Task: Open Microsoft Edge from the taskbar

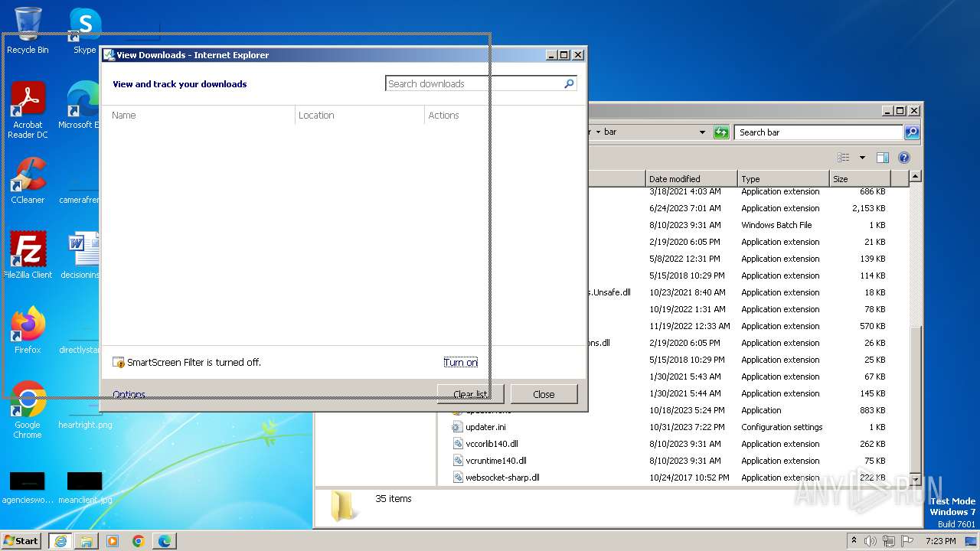Action: pos(165,541)
